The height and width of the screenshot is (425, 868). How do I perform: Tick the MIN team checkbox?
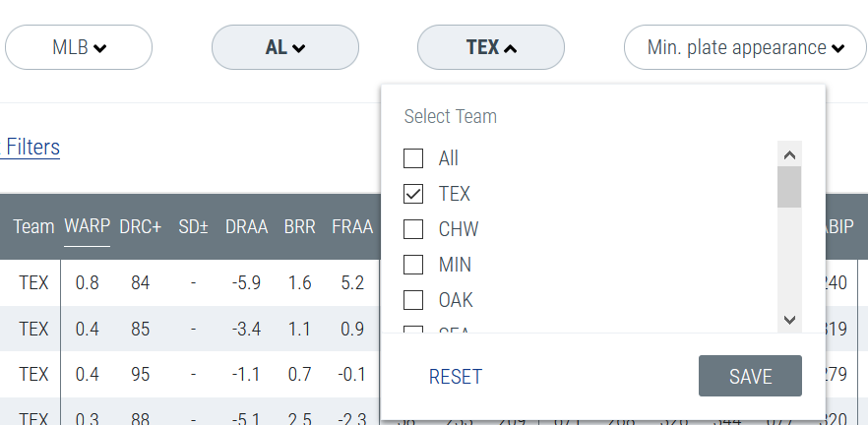coord(414,265)
